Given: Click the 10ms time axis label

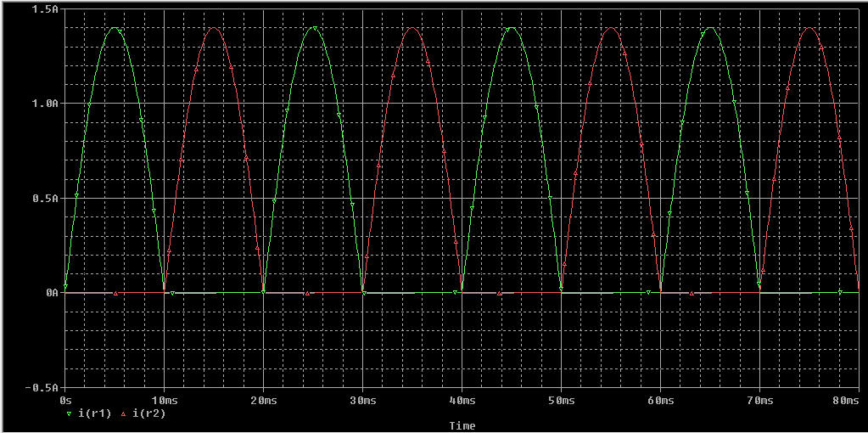Looking at the screenshot, I should [x=165, y=398].
